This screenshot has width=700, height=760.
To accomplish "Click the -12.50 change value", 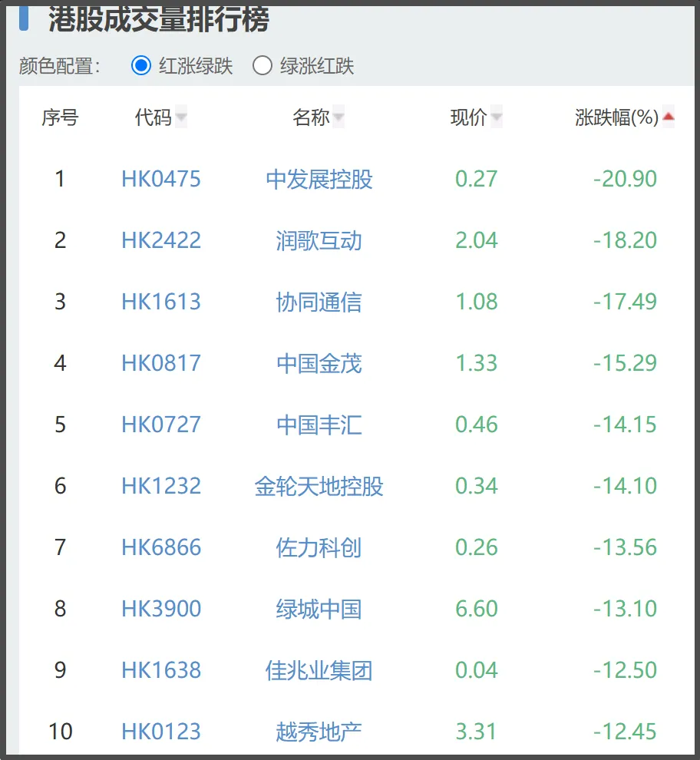I will point(626,670).
